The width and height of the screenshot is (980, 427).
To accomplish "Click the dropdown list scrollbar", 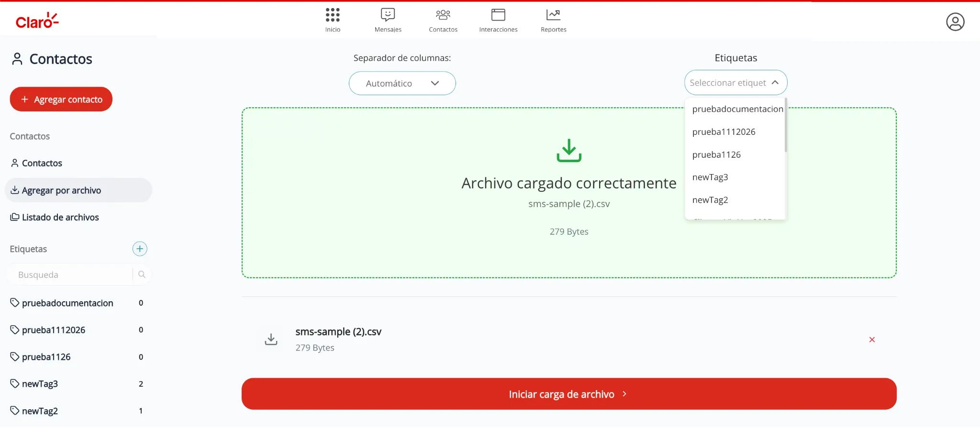I will click(786, 125).
